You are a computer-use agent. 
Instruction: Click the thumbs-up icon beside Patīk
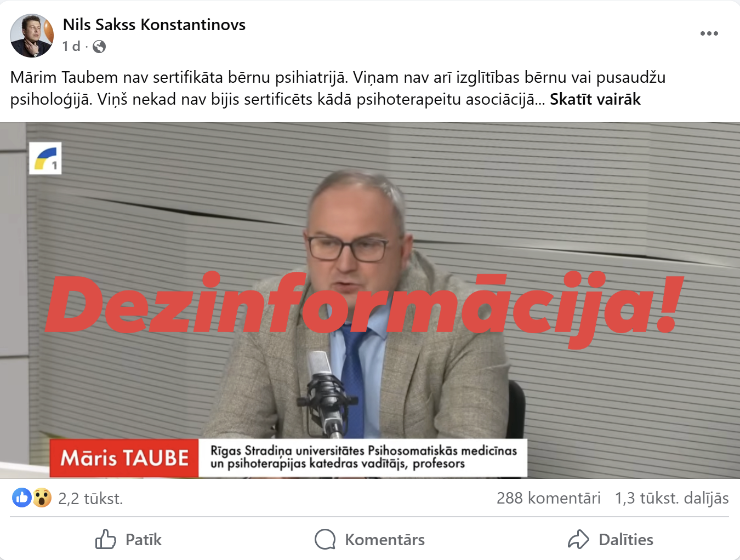pos(106,539)
